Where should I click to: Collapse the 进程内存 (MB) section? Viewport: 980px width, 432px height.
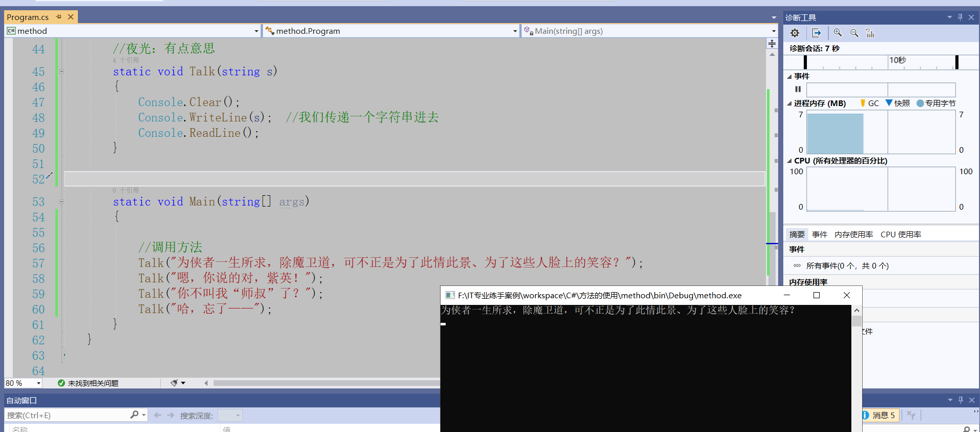tap(789, 104)
